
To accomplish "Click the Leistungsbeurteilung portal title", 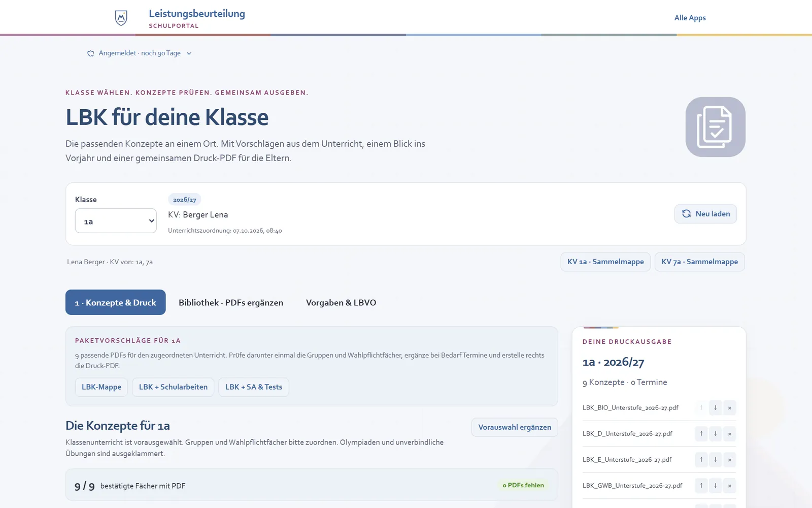I will tap(197, 14).
